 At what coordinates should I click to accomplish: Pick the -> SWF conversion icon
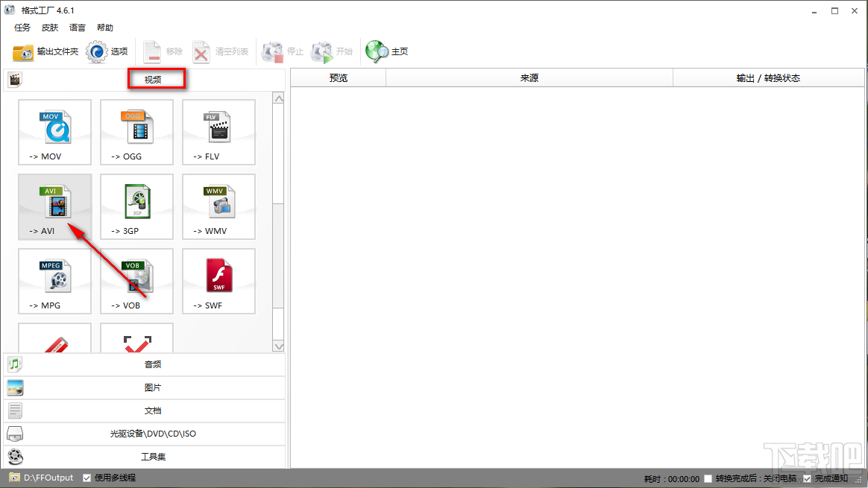218,281
